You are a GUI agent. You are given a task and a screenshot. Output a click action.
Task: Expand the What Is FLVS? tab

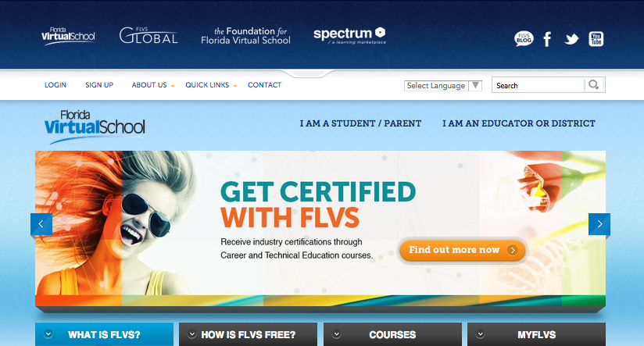[104, 334]
